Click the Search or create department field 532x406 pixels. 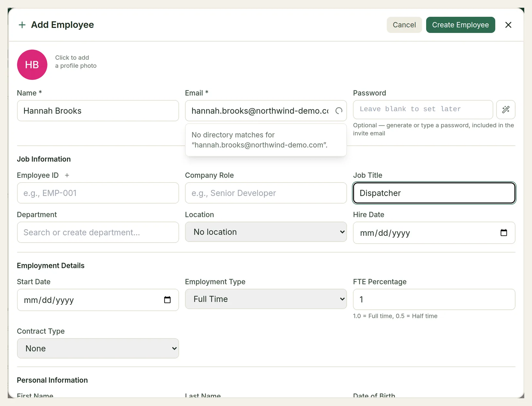coord(98,233)
